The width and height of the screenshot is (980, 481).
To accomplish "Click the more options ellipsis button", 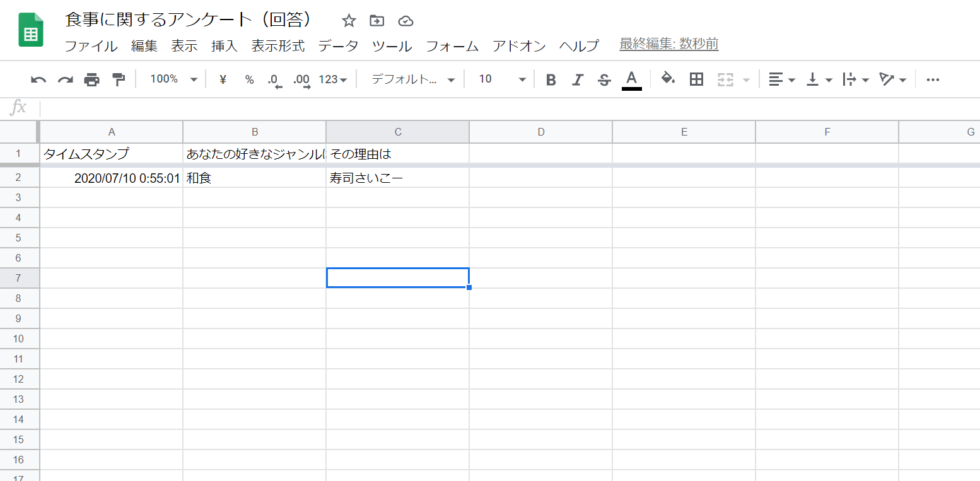I will tap(933, 79).
